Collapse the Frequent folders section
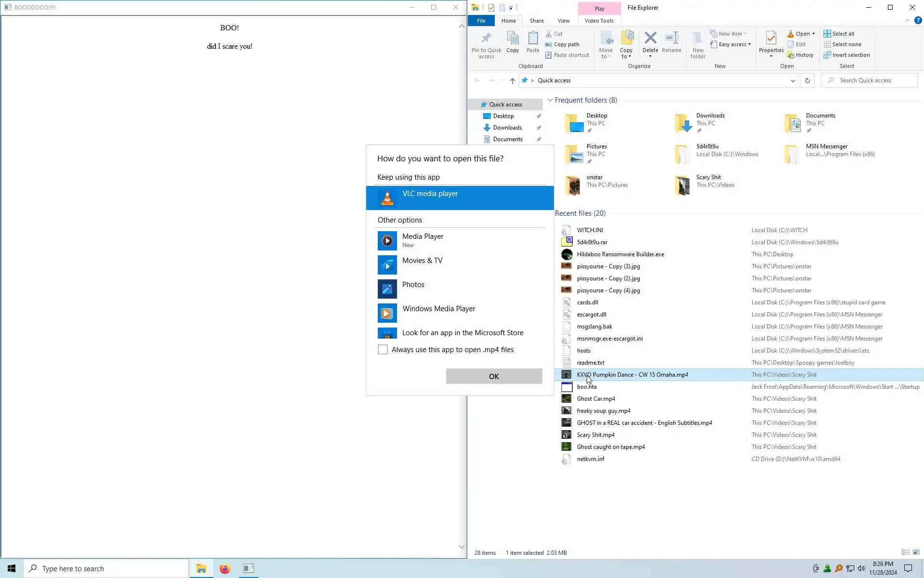This screenshot has height=578, width=924. 550,100
